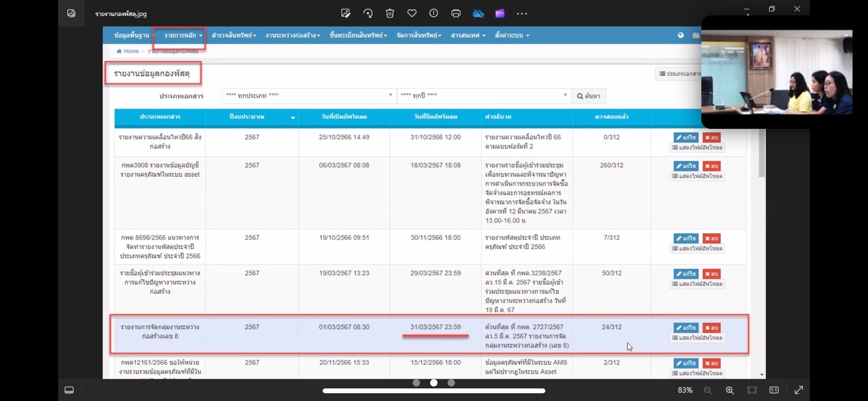Open the สำรวจสินทรัพย์ menu

233,35
